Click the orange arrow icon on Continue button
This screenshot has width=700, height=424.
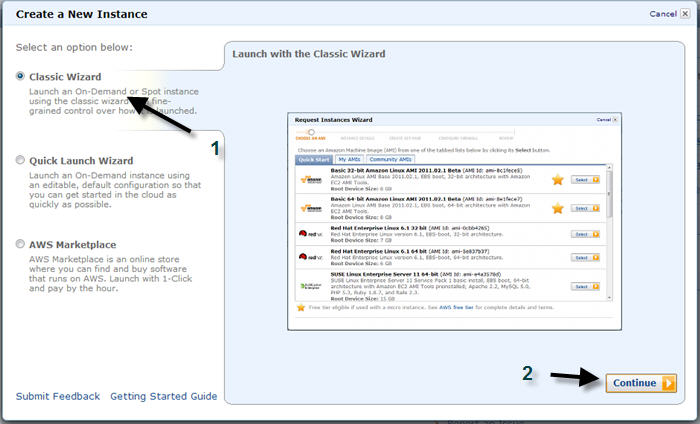tap(668, 383)
